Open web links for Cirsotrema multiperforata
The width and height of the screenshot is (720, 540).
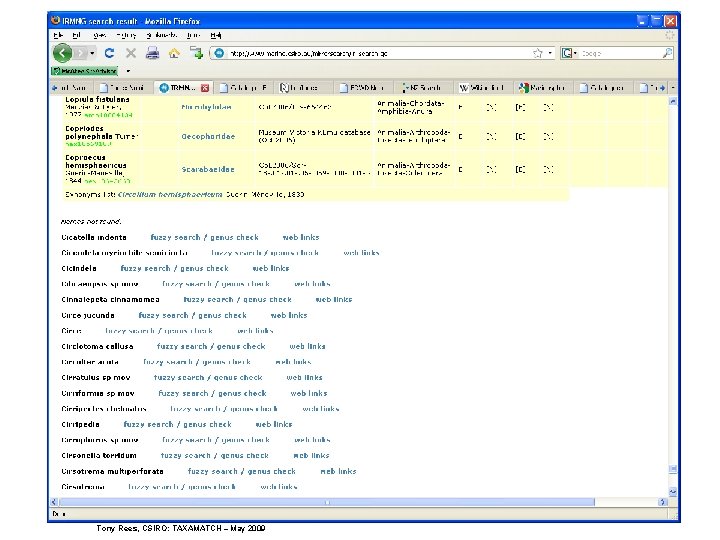[338, 472]
